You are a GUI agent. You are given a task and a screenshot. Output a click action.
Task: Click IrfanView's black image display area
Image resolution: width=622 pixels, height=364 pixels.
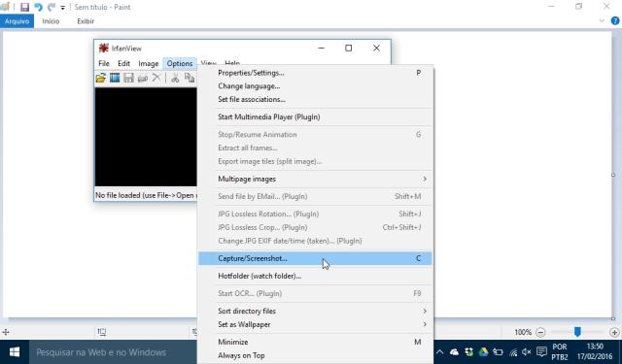[146, 137]
